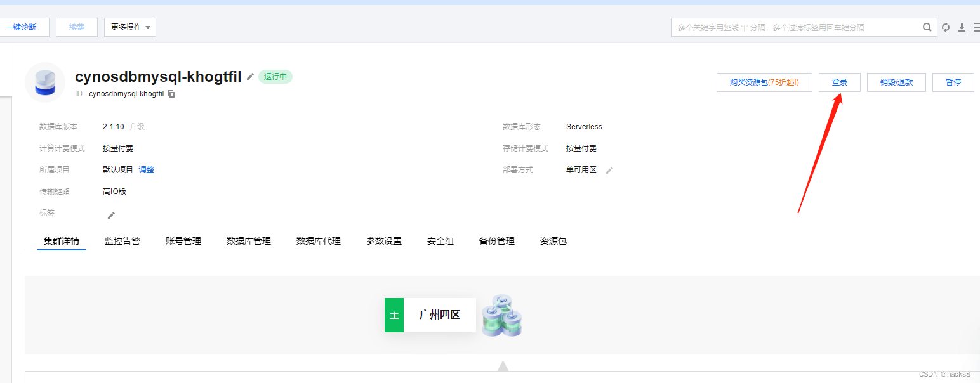The width and height of the screenshot is (980, 383).
Task: Open the 更多操作 dropdown
Action: [130, 27]
